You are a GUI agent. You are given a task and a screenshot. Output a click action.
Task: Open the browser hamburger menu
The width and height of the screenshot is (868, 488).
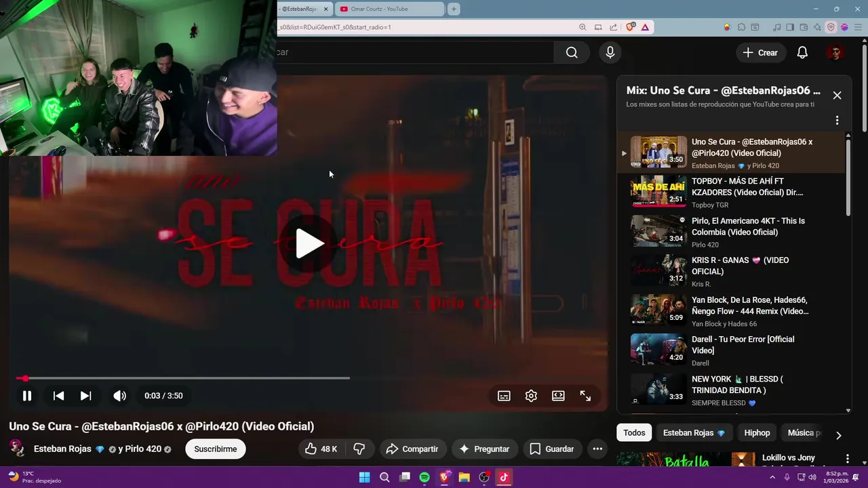point(857,27)
